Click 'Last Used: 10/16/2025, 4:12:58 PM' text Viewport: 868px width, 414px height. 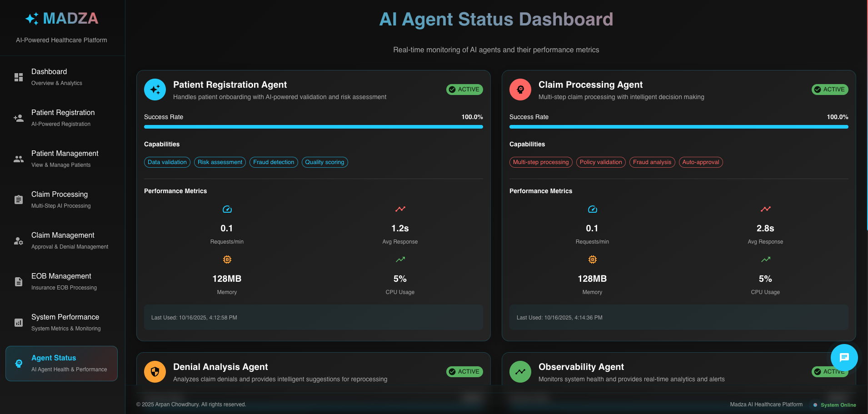pos(194,318)
